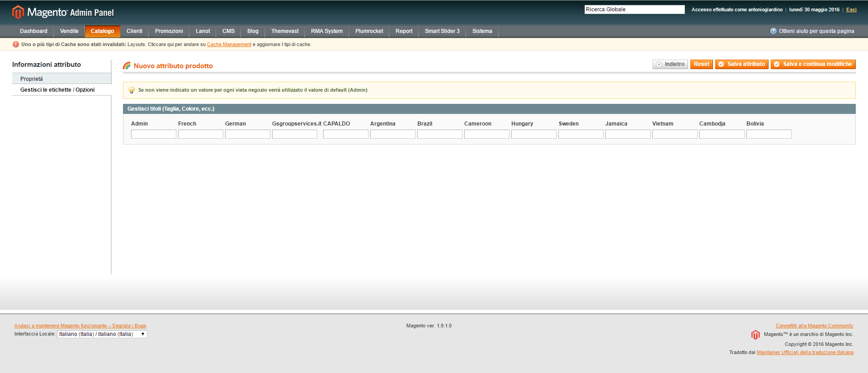Switch to the Proprietà tab
This screenshot has height=373, width=868.
pos(61,79)
